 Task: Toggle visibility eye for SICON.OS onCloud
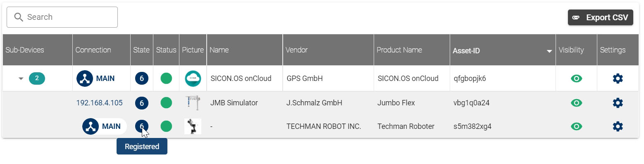pyautogui.click(x=576, y=78)
